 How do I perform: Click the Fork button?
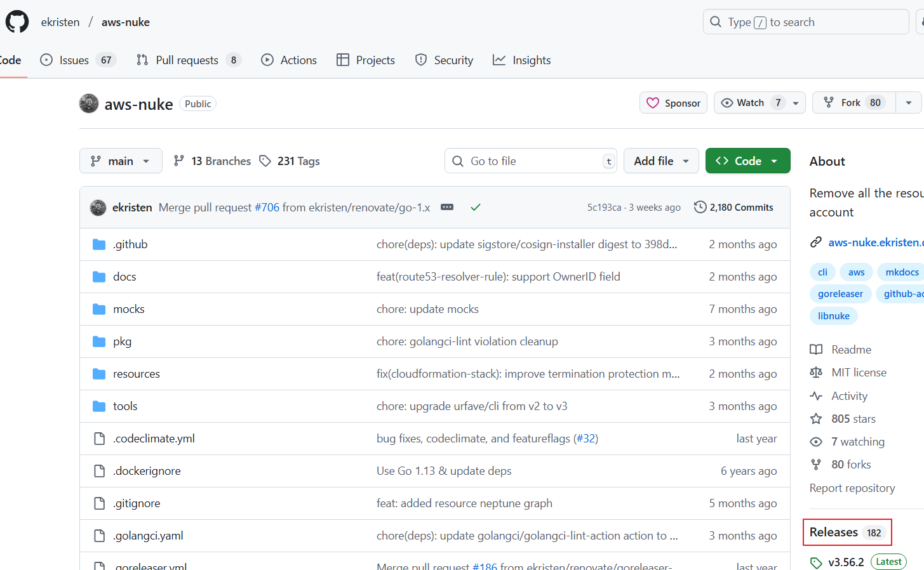(854, 103)
